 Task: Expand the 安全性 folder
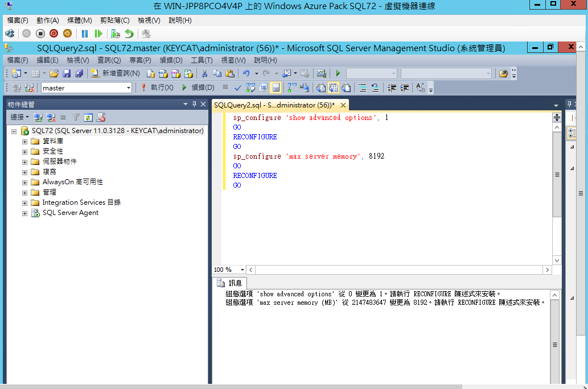point(24,152)
